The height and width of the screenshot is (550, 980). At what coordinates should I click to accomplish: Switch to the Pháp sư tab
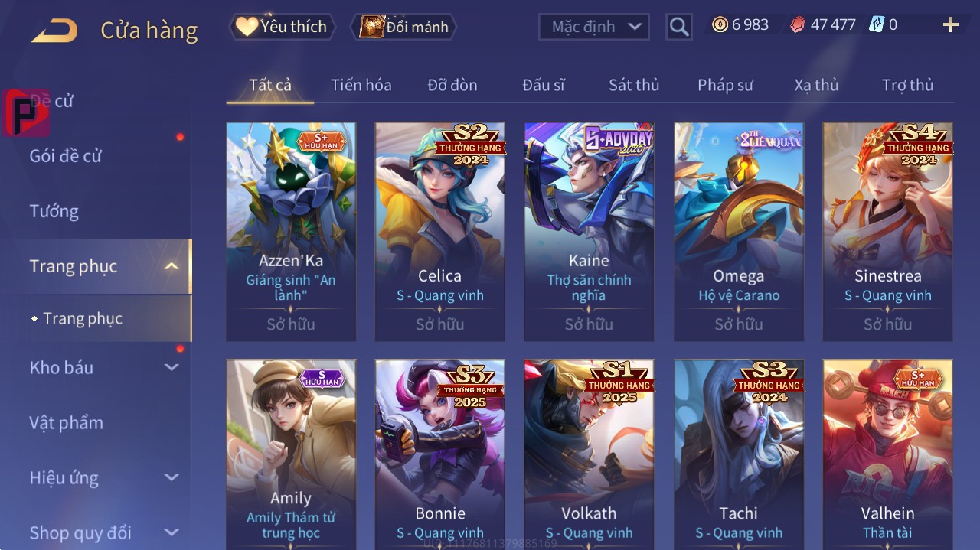pos(725,85)
